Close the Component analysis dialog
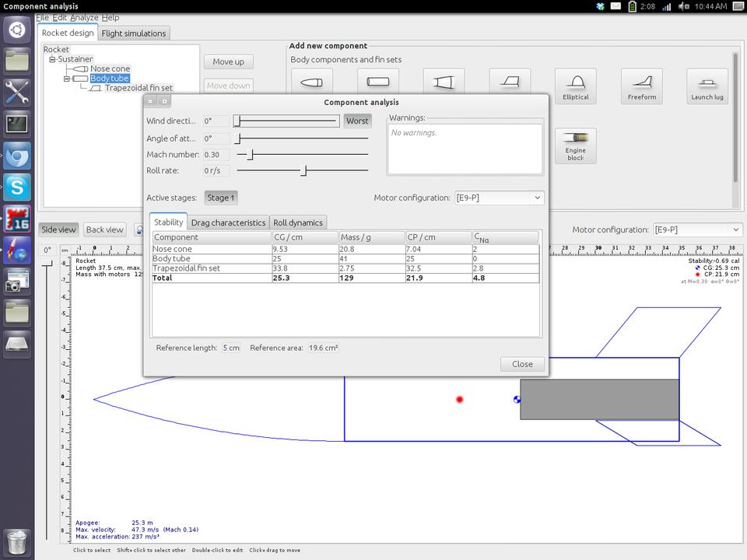 coord(522,364)
